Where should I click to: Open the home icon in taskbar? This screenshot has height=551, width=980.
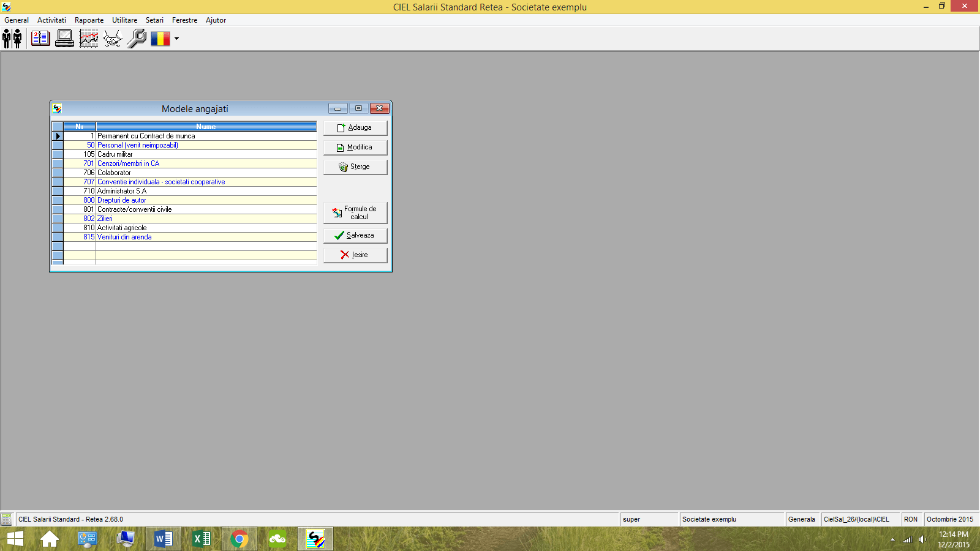50,539
